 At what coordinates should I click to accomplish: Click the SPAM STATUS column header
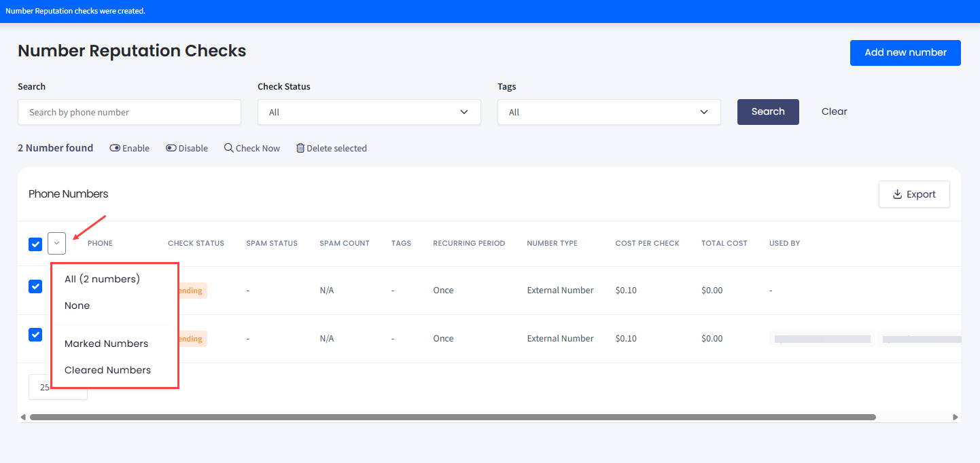point(272,243)
